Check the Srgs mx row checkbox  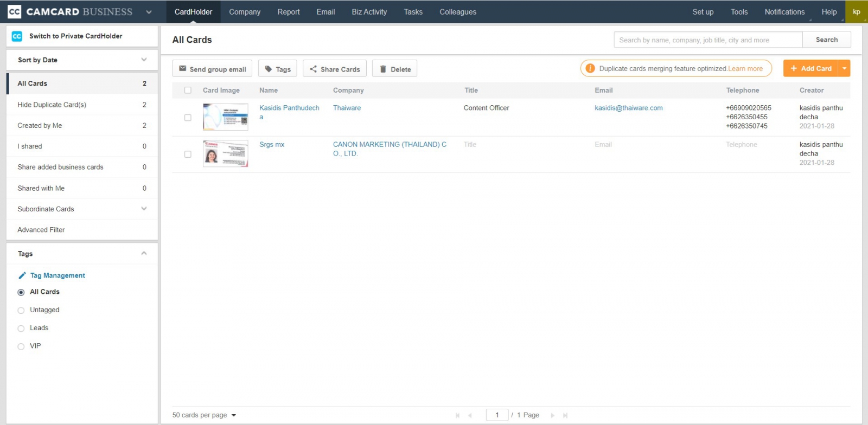188,154
